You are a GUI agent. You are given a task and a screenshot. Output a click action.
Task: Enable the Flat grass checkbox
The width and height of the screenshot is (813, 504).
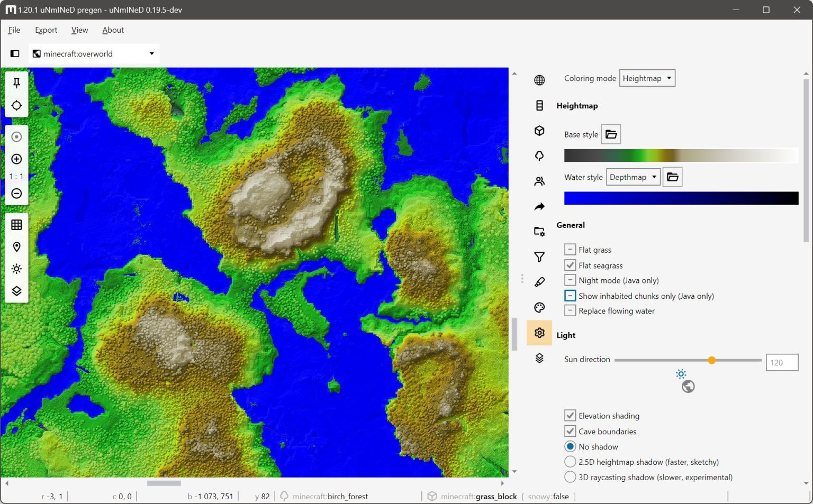(x=570, y=249)
